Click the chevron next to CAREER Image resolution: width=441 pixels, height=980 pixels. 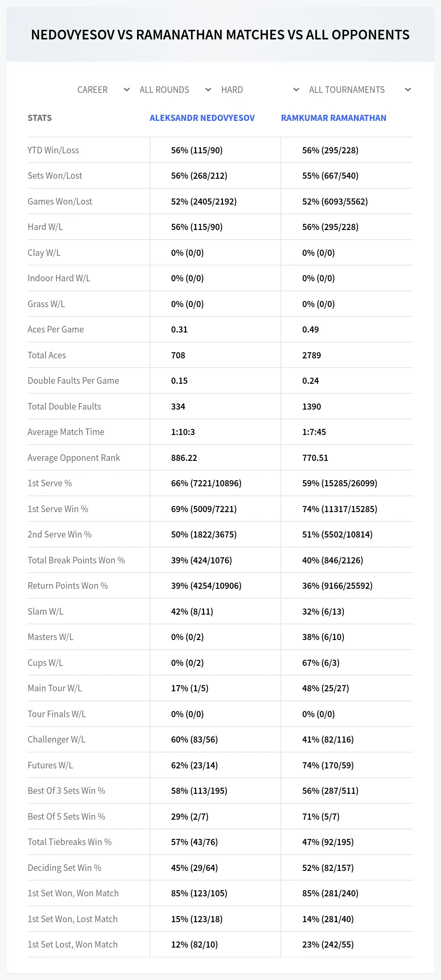(127, 90)
